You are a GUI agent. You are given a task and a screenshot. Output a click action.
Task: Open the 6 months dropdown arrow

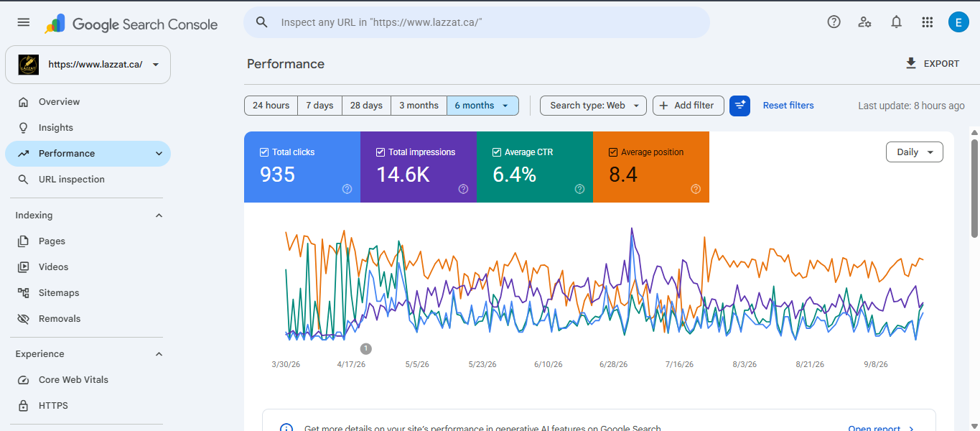[x=505, y=106]
